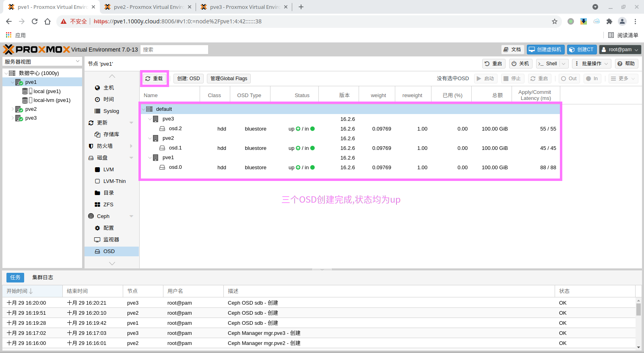Image resolution: width=644 pixels, height=353 pixels.
Task: Open the Ceph OSD menu item
Action: click(109, 251)
